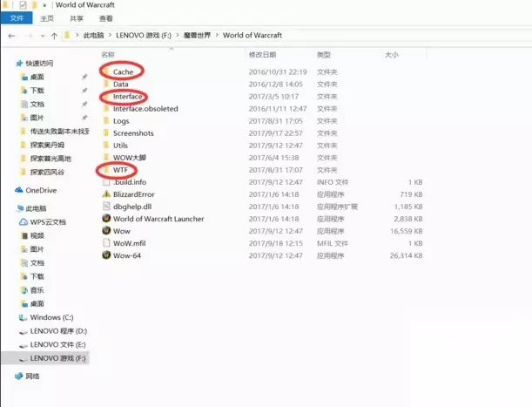Screen dimensions: 532x407
Task: Open the 探索奥丹姆 folder in sidebar
Action: (47, 145)
